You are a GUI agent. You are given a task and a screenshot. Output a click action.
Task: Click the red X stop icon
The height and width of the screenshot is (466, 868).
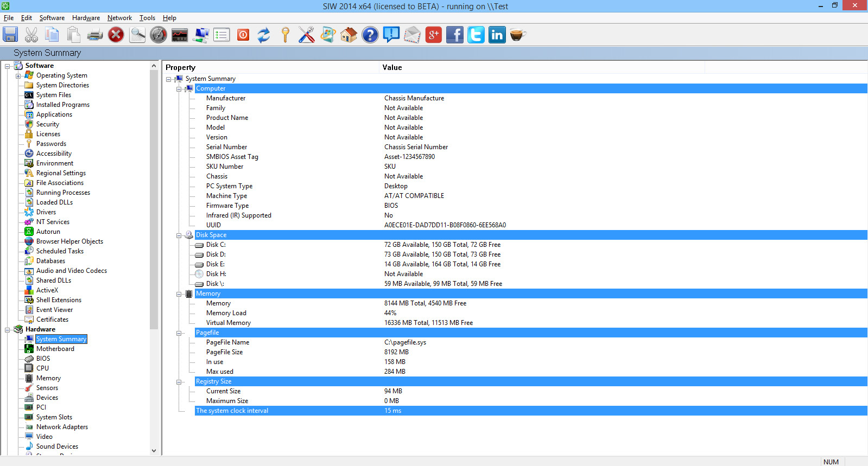[116, 35]
